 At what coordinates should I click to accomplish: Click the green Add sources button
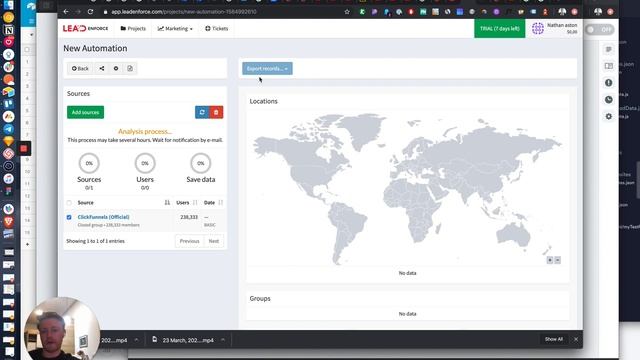pos(85,112)
